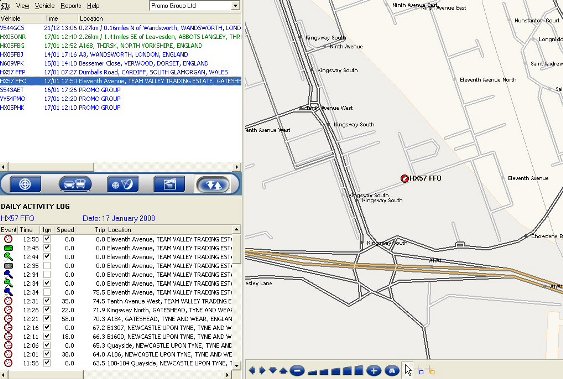This screenshot has height=379, width=563.
Task: Open the Help menu
Action: tap(93, 6)
